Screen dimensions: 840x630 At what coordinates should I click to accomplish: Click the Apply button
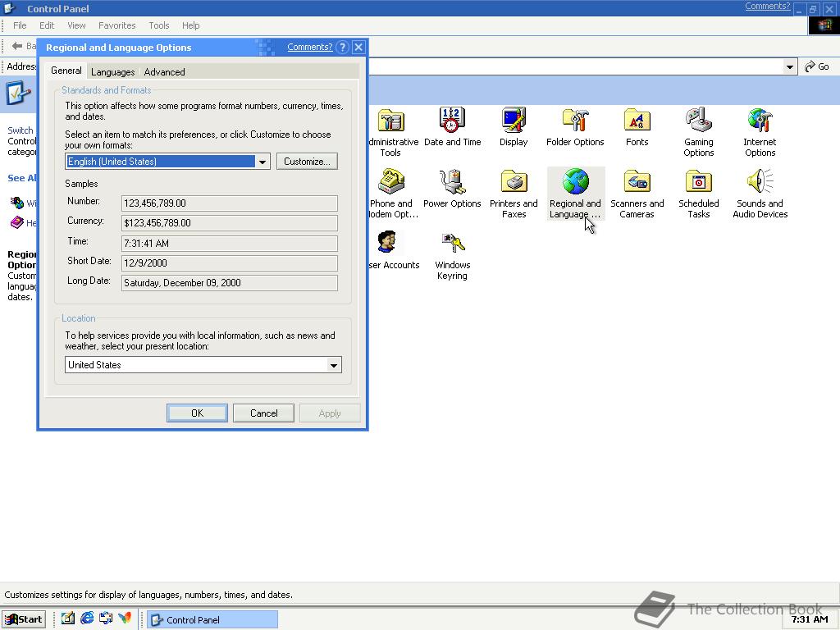click(x=330, y=413)
